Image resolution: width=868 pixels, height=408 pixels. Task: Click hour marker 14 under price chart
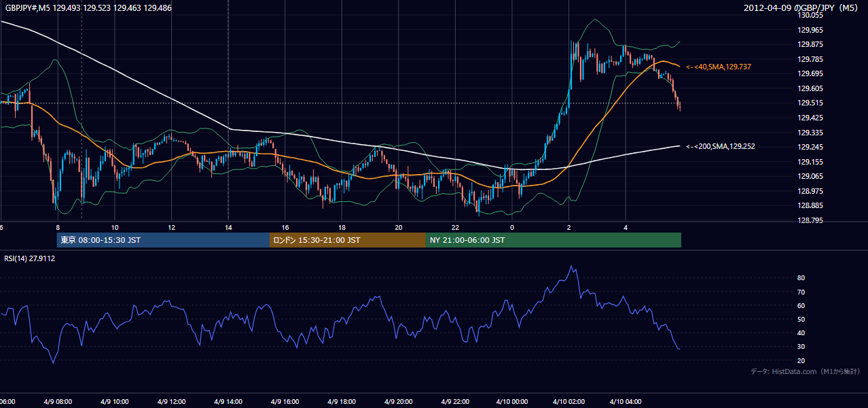coord(228,227)
